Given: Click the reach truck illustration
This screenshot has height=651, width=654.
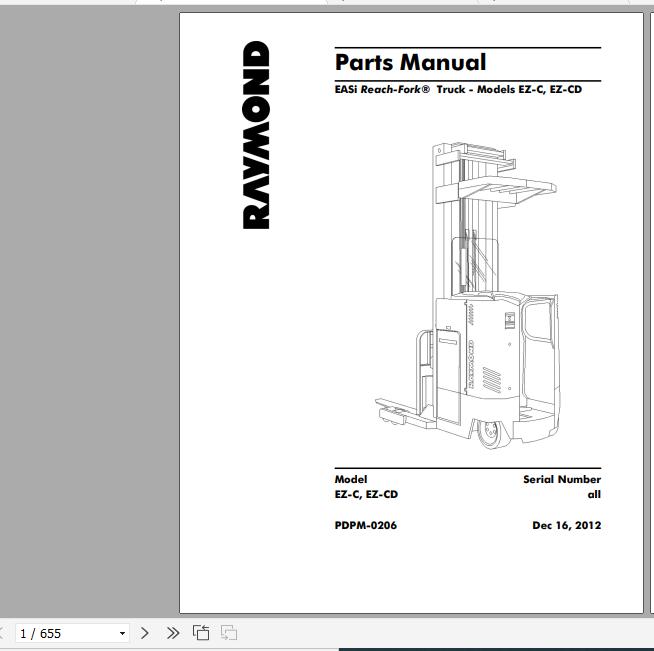Looking at the screenshot, I should tap(466, 296).
